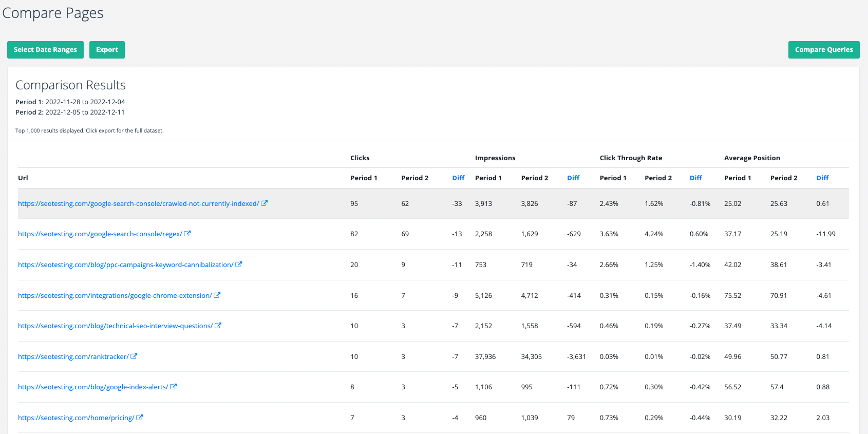This screenshot has height=434, width=868.
Task: Open the home/pricing page URL
Action: (x=76, y=418)
